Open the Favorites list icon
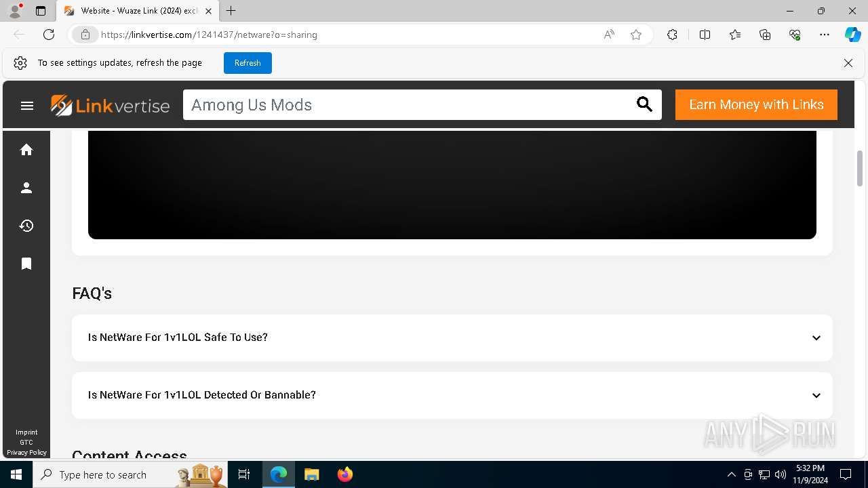Screen dimensions: 868x488 click(x=735, y=35)
